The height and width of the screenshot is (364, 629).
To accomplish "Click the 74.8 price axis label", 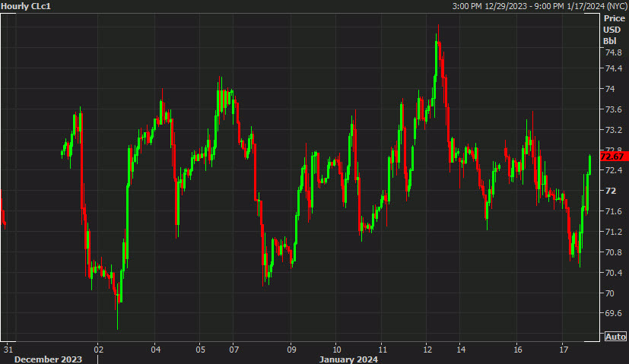I will tap(613, 52).
